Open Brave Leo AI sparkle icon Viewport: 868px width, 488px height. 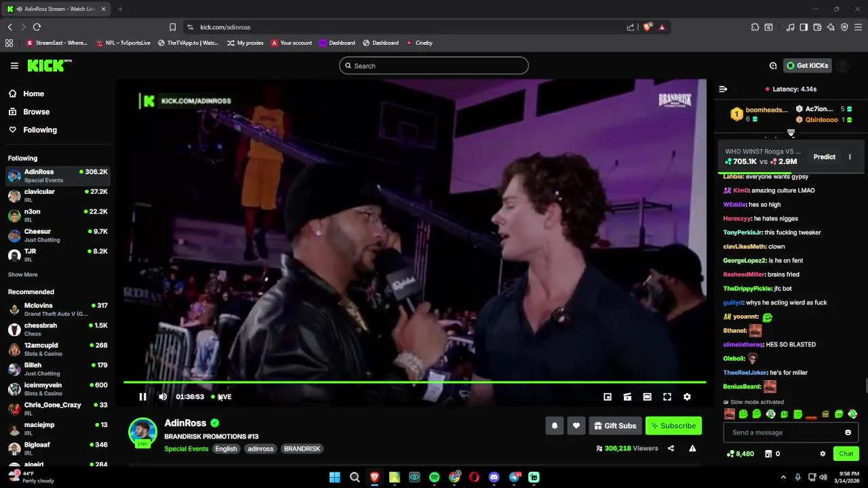(831, 27)
